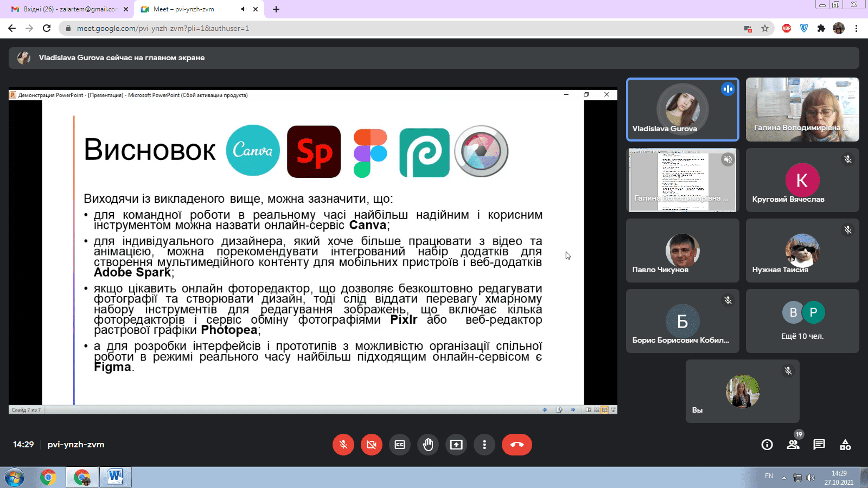The image size is (868, 488).
Task: Go forward in browser history
Action: (x=29, y=28)
